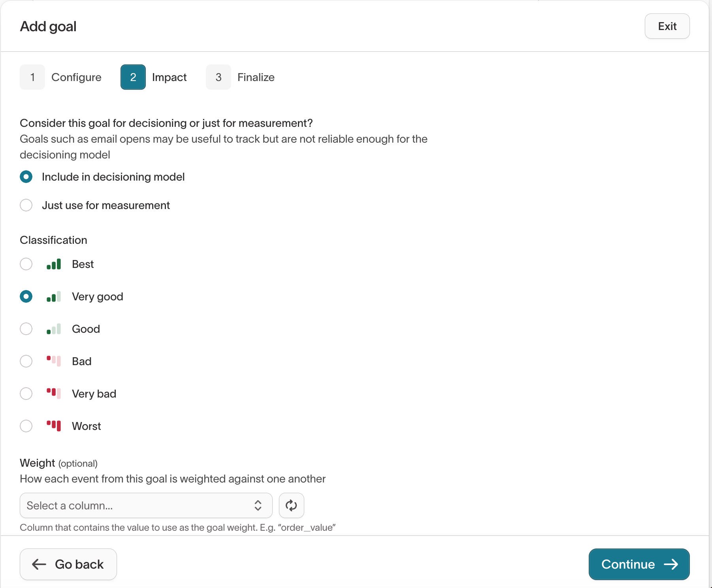The height and width of the screenshot is (588, 712).
Task: Click the Go back button
Action: tap(68, 564)
